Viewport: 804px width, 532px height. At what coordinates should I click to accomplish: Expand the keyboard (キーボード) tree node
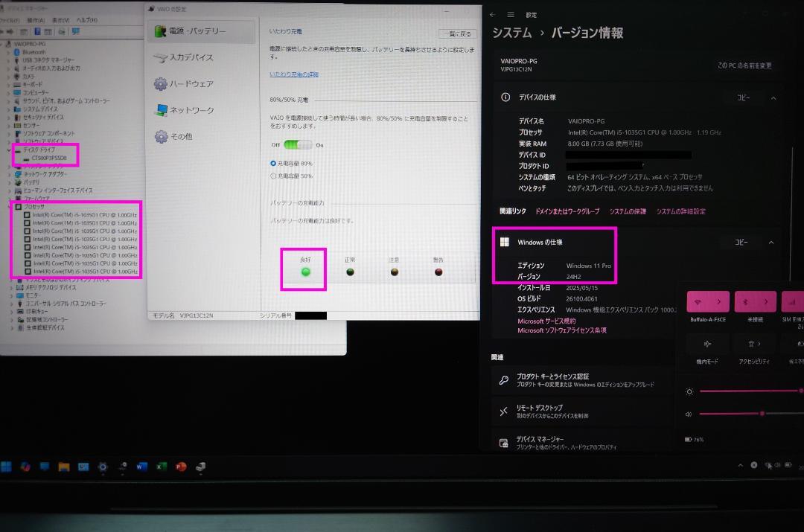[8, 85]
